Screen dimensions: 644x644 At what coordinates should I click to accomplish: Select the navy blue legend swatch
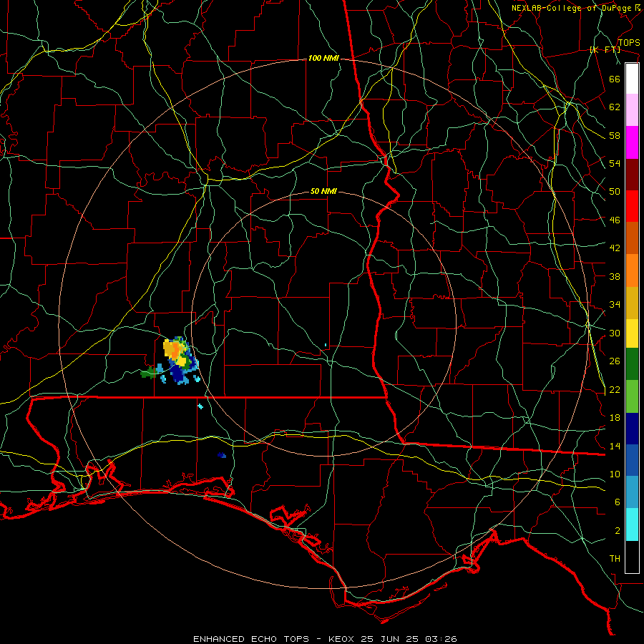(632, 429)
